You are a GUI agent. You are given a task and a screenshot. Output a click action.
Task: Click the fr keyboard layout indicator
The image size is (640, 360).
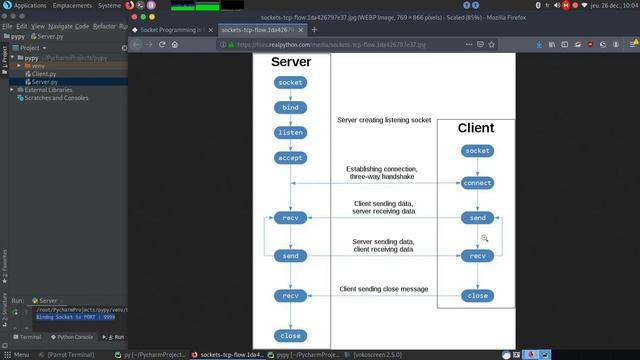coord(547,5)
